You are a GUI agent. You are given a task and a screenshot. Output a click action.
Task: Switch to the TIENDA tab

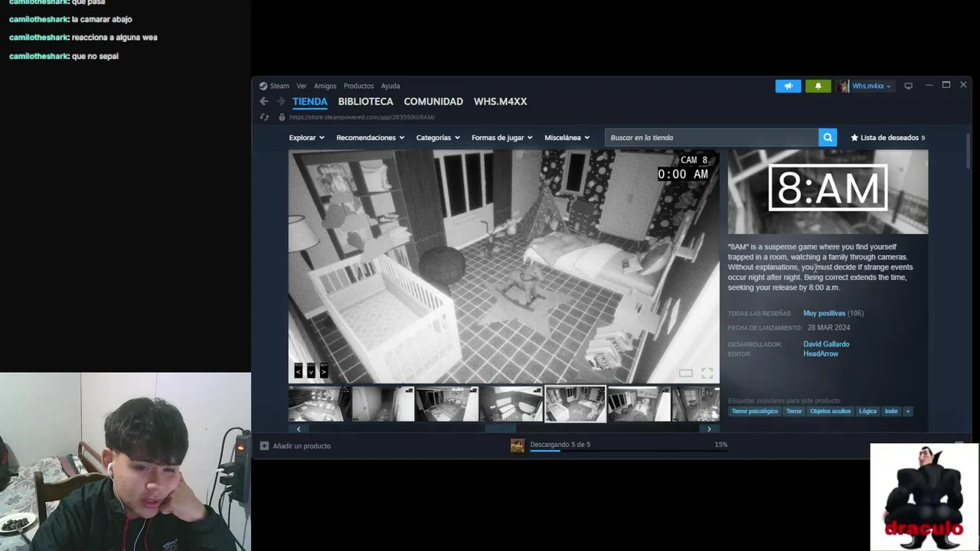tap(310, 101)
